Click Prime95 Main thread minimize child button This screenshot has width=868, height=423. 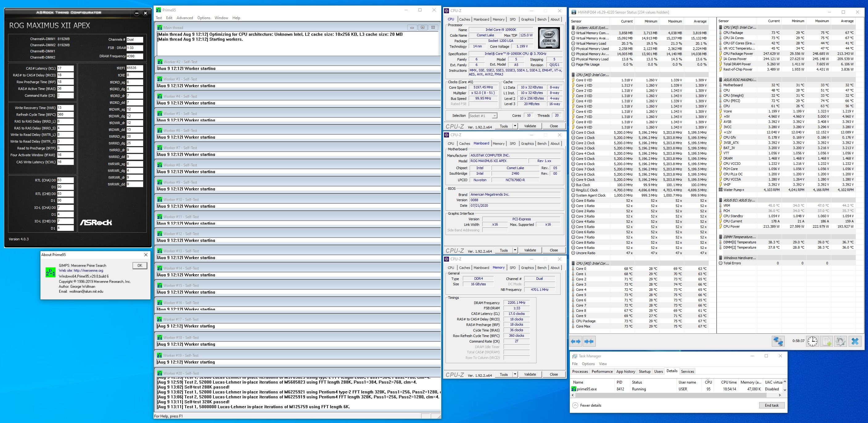[x=412, y=28]
